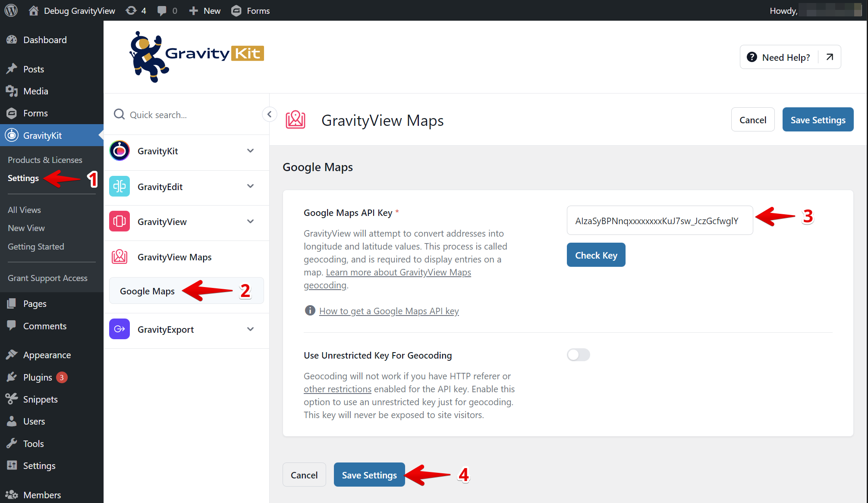868x503 pixels.
Task: Click the GravityKit product icon in settings list
Action: pyautogui.click(x=120, y=151)
